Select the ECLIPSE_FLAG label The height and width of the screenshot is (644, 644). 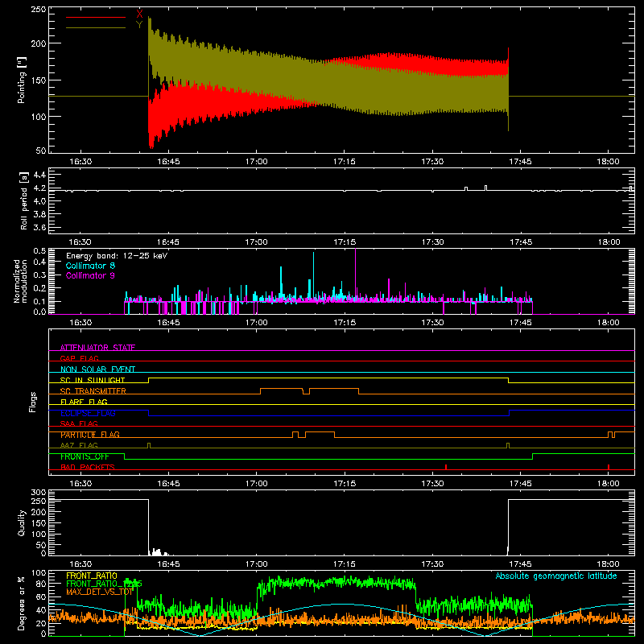click(88, 413)
